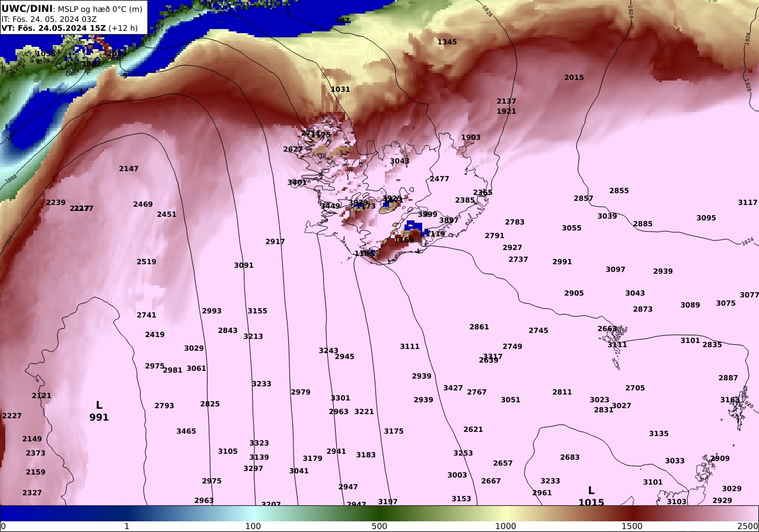Click the map value '2477'

coord(439,179)
